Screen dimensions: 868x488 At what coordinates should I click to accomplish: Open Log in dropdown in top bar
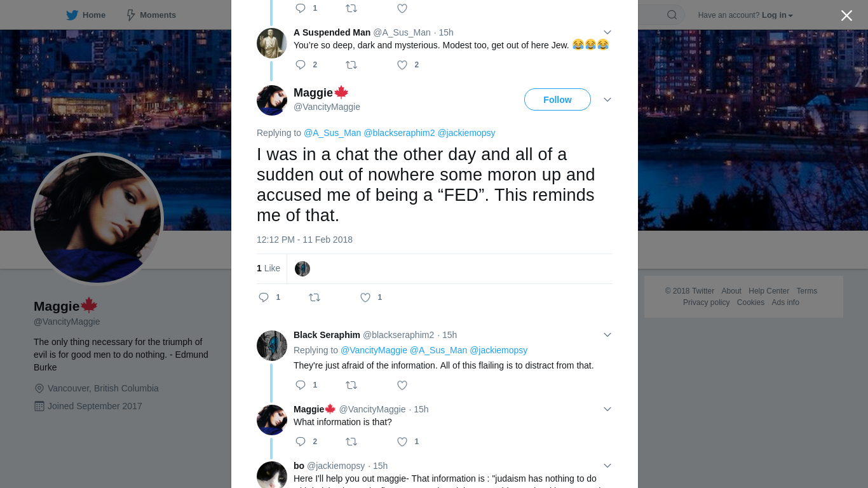(777, 15)
